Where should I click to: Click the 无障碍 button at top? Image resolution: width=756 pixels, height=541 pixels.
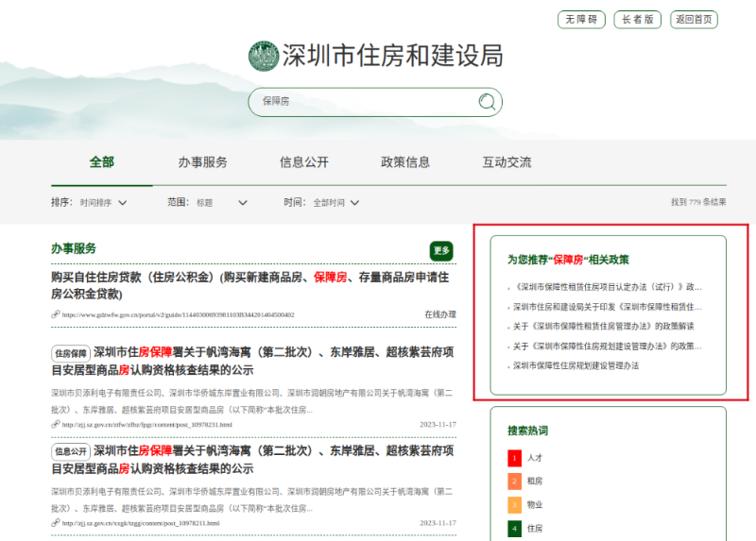click(x=581, y=20)
